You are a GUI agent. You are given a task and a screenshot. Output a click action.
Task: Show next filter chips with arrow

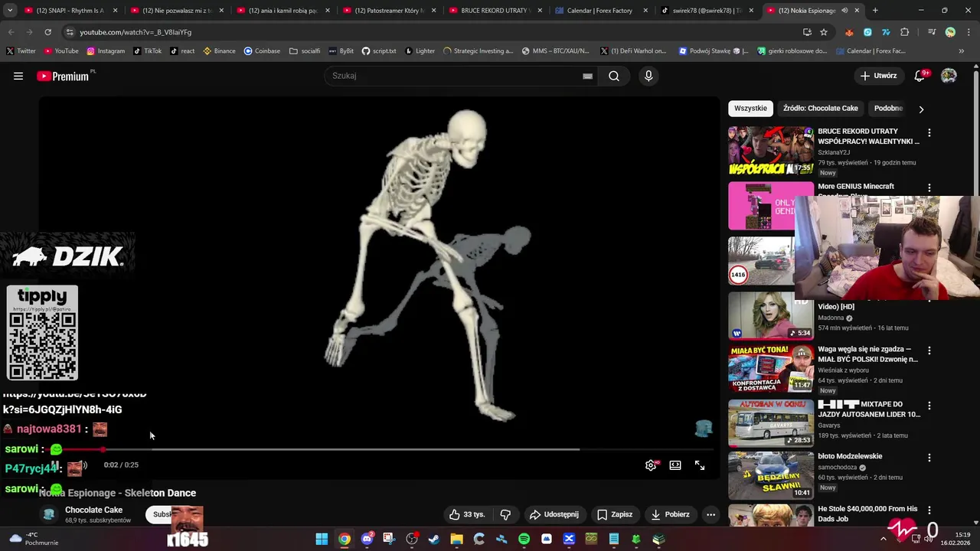point(921,109)
